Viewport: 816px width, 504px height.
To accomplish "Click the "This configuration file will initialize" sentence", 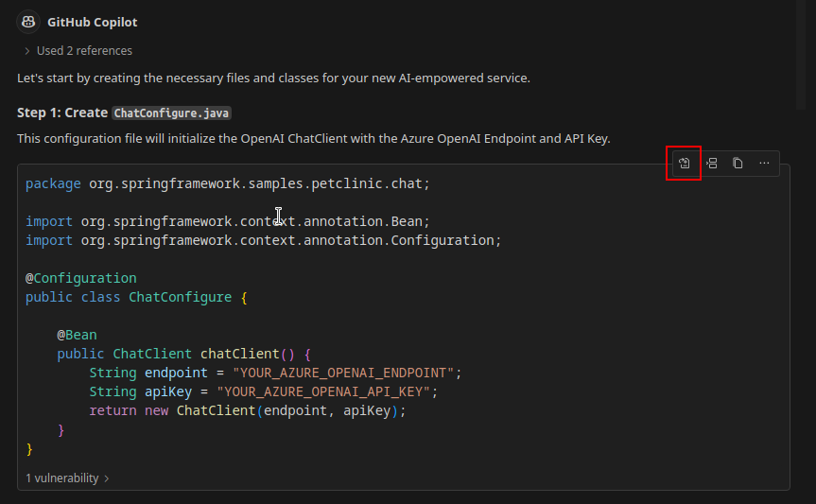I will [x=314, y=138].
